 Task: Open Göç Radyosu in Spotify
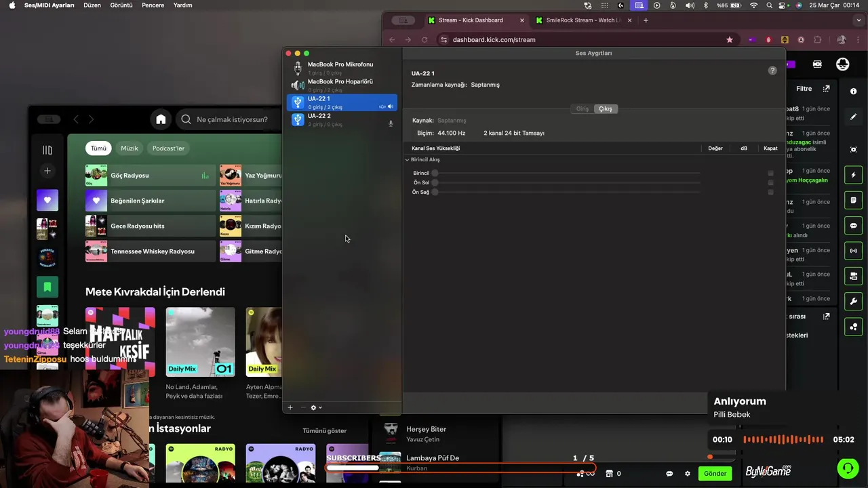151,176
